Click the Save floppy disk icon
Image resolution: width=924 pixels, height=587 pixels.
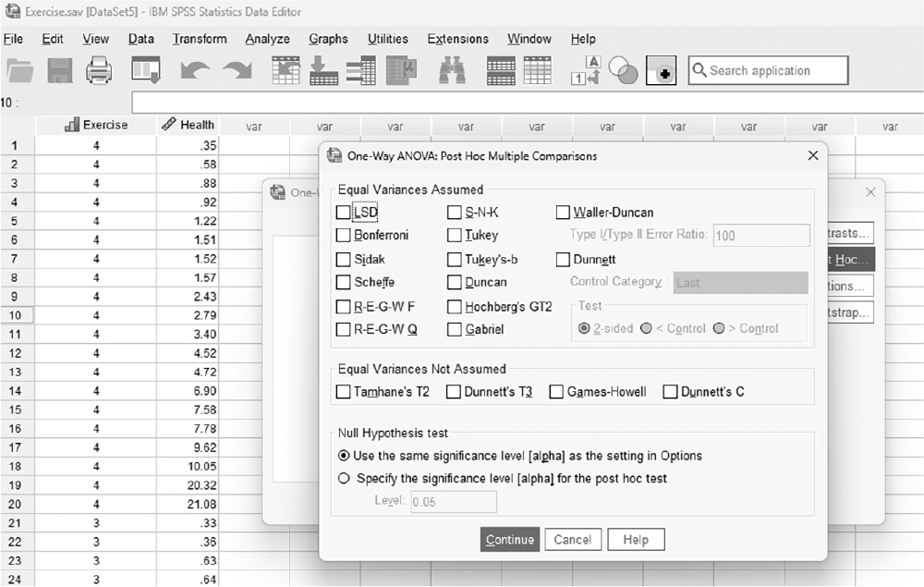[x=59, y=71]
